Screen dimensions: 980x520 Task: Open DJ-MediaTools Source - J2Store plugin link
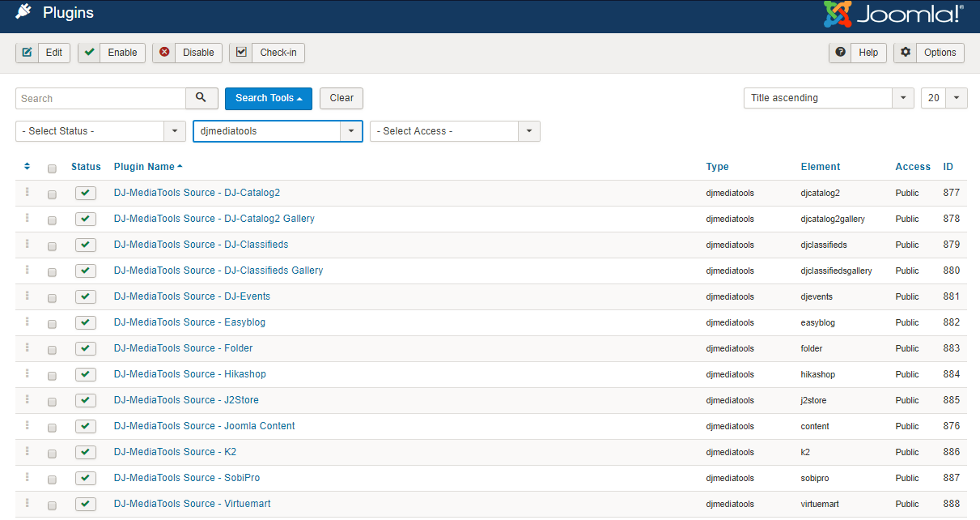coord(186,400)
